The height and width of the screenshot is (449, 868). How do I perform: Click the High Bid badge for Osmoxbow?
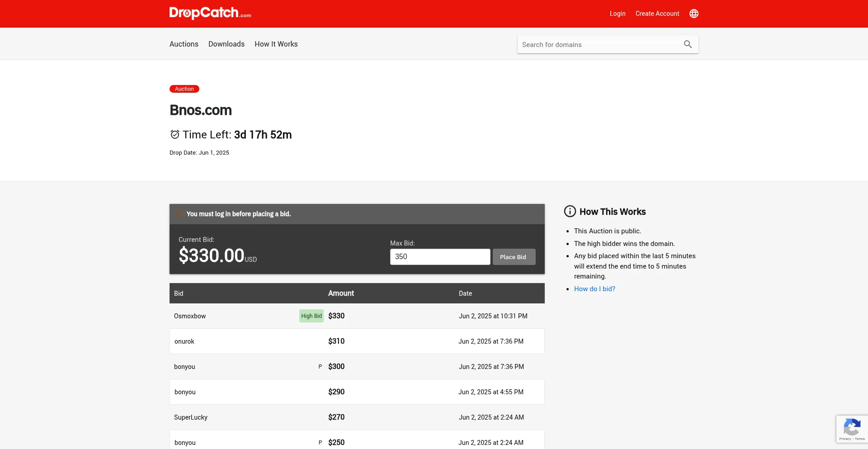(x=311, y=316)
